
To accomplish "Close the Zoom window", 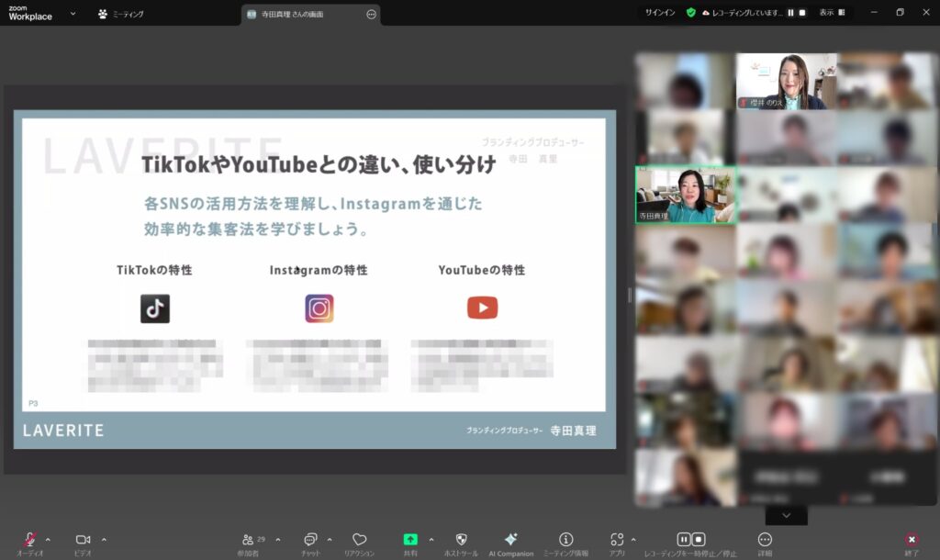I will point(925,12).
